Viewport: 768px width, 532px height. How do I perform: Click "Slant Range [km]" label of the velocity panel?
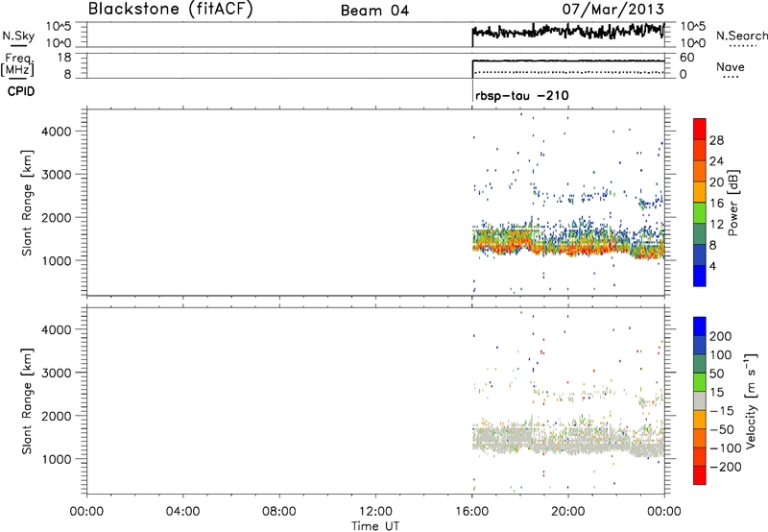coord(27,401)
